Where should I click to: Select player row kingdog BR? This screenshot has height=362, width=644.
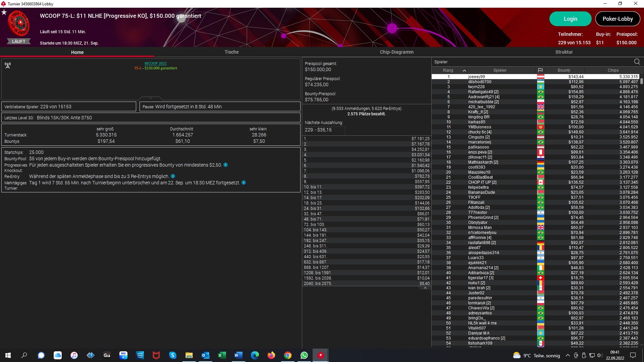[535, 117]
